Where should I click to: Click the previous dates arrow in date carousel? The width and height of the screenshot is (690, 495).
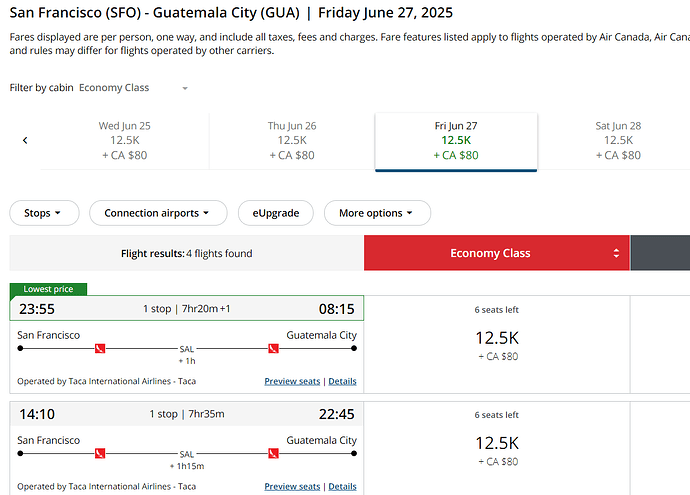pyautogui.click(x=25, y=141)
